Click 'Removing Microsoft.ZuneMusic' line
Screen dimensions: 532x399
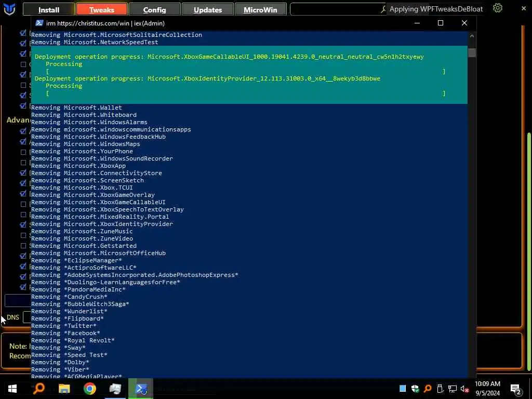pyautogui.click(x=82, y=231)
